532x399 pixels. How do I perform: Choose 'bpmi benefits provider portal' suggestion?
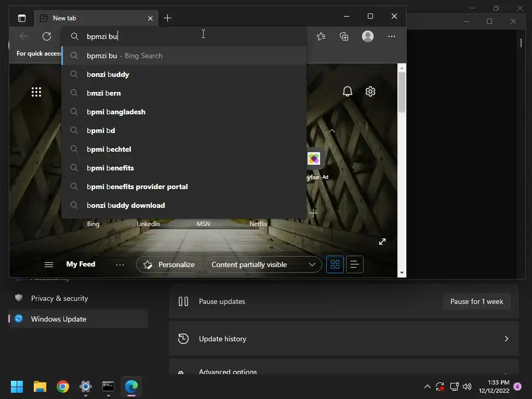coord(184,187)
